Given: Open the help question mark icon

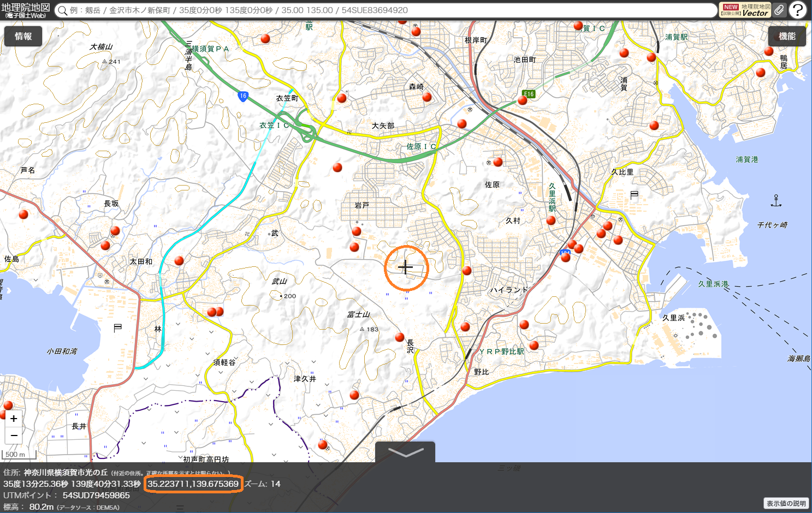Looking at the screenshot, I should (x=798, y=10).
